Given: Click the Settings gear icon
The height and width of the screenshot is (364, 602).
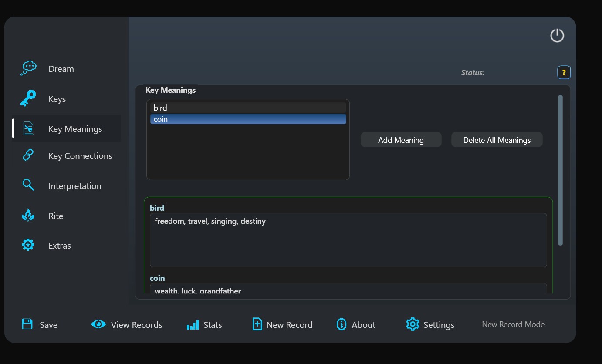Looking at the screenshot, I should coord(413,324).
